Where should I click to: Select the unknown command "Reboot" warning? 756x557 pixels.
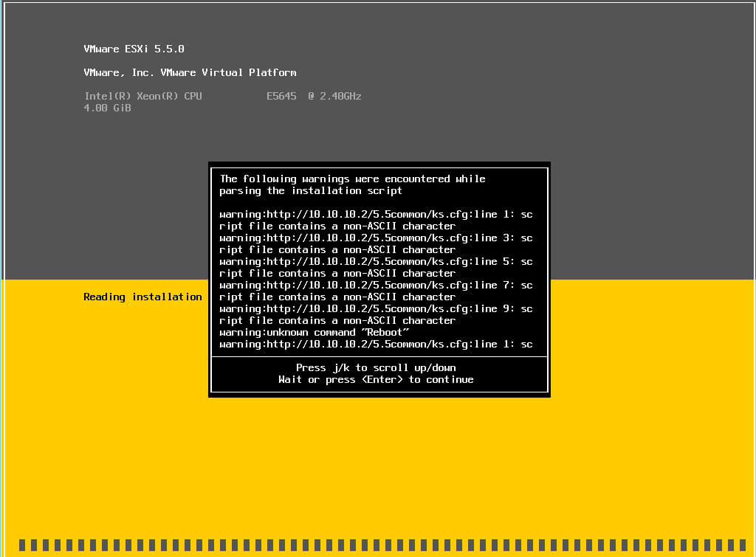[315, 333]
